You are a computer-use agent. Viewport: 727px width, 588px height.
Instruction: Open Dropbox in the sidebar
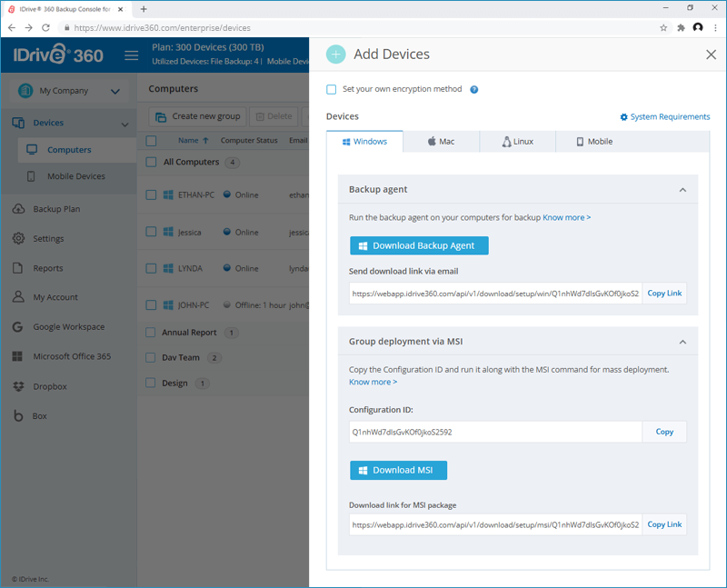(x=50, y=386)
